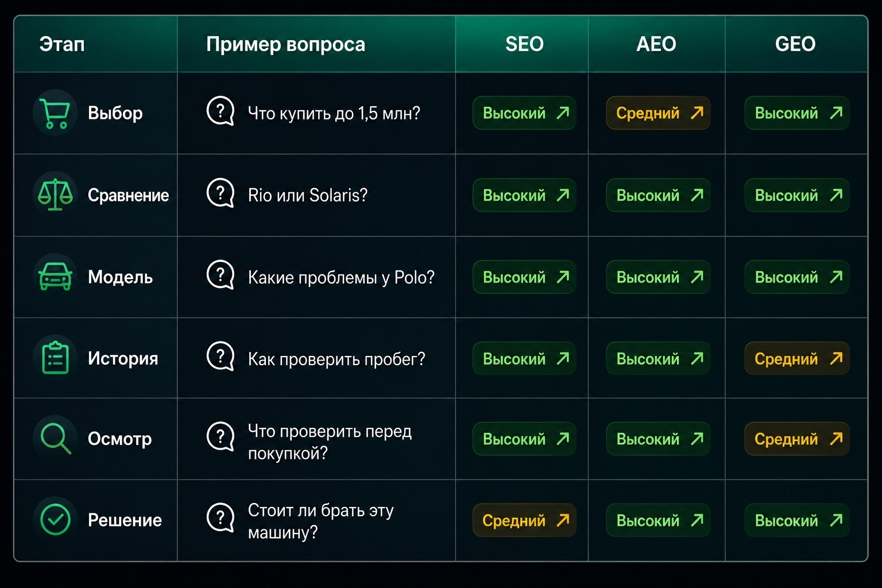The width and height of the screenshot is (882, 588).
Task: Select the SEO column header
Action: 524,44
